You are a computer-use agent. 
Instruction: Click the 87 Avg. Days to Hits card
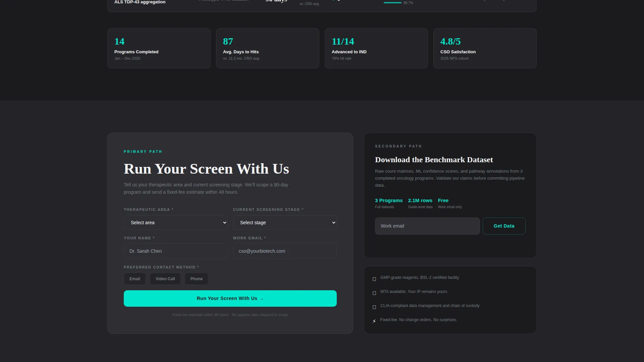coord(268,48)
